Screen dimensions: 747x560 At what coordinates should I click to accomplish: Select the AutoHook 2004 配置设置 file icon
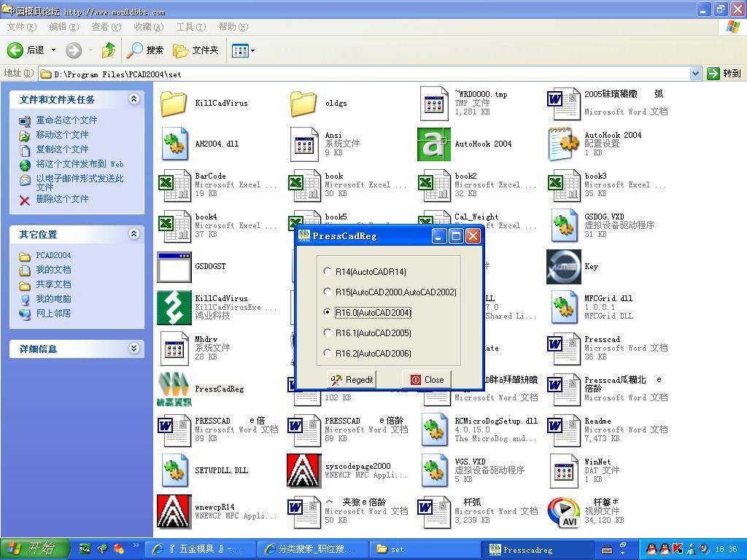[x=564, y=144]
